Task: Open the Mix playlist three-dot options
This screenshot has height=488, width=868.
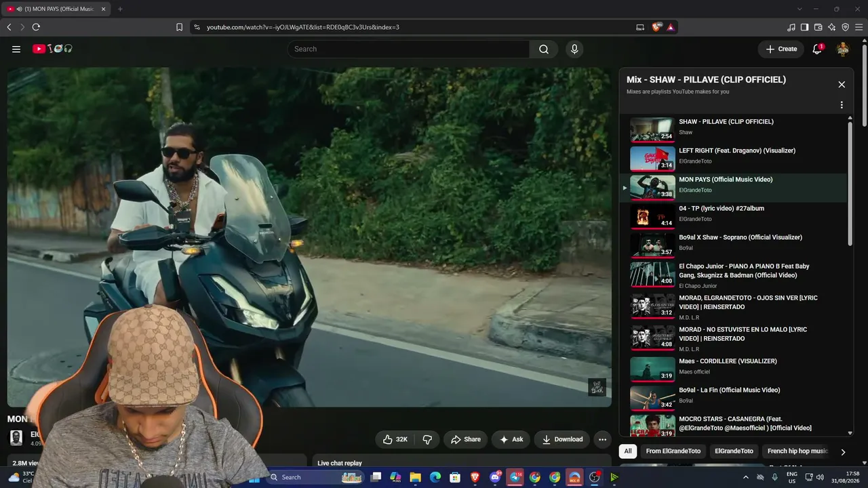Action: tap(842, 105)
